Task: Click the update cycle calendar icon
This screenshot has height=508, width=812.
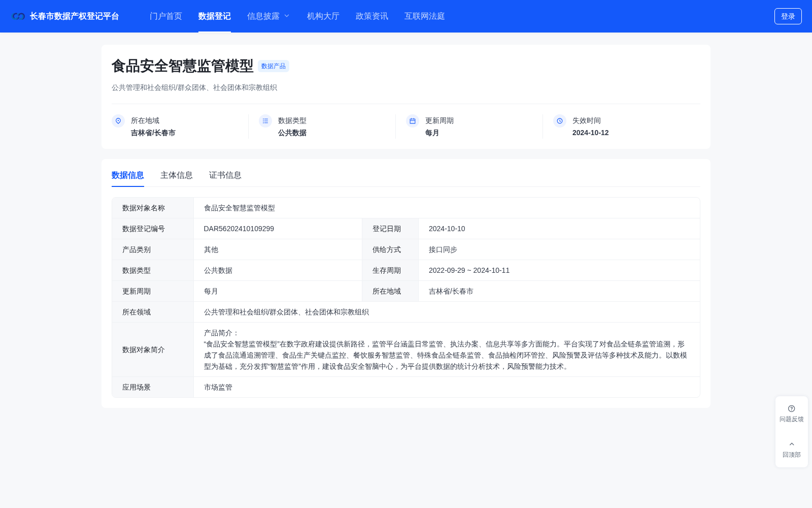Action: point(413,121)
